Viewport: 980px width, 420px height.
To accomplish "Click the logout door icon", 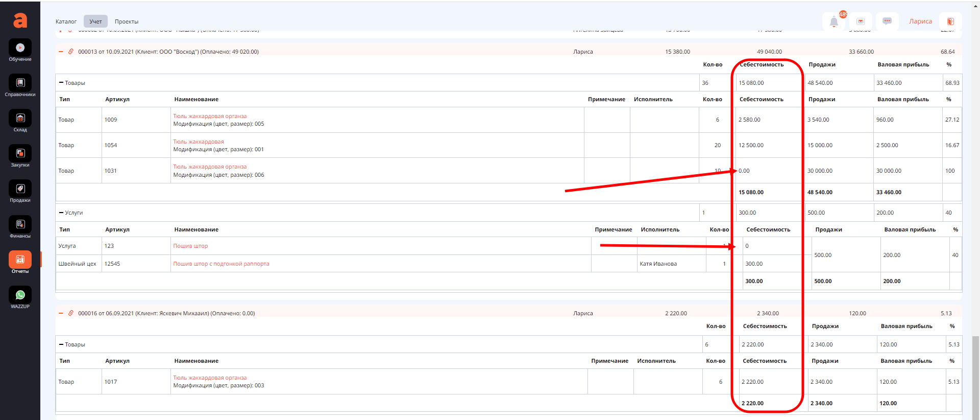I will click(950, 21).
